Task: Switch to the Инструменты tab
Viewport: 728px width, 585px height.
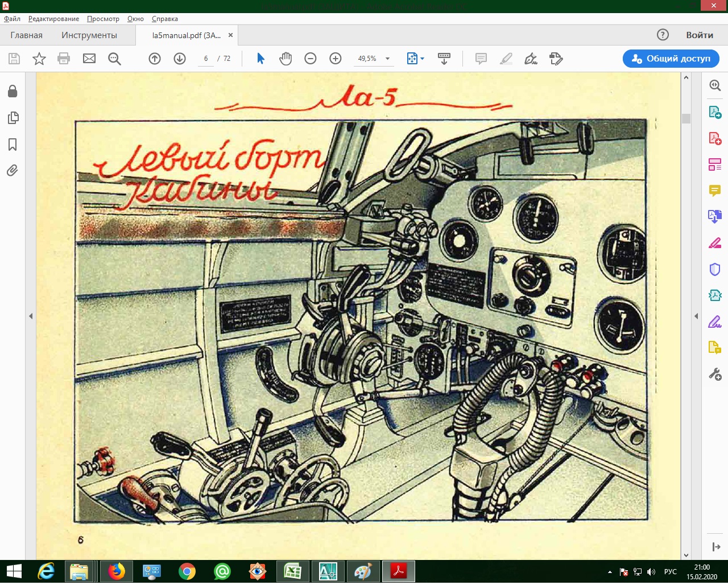Action: click(89, 35)
